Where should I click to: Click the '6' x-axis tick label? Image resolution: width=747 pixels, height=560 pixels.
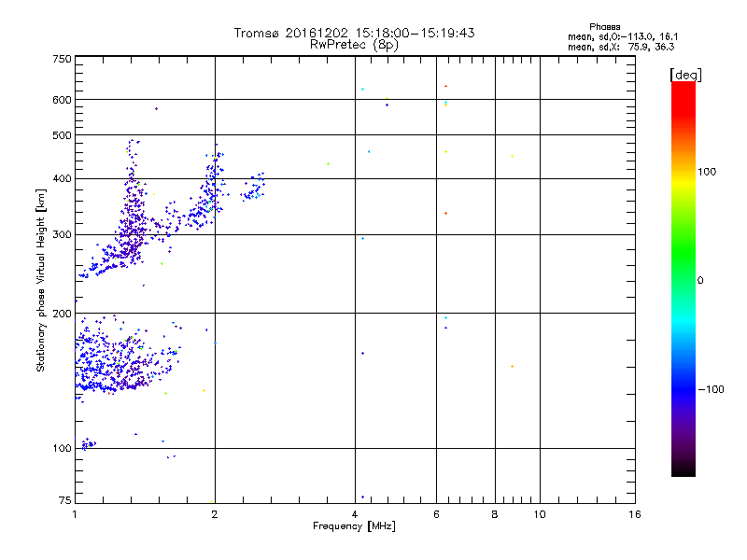point(436,515)
